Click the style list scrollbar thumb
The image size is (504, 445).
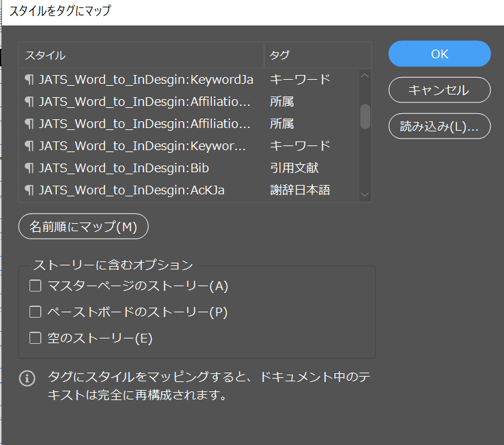click(365, 116)
